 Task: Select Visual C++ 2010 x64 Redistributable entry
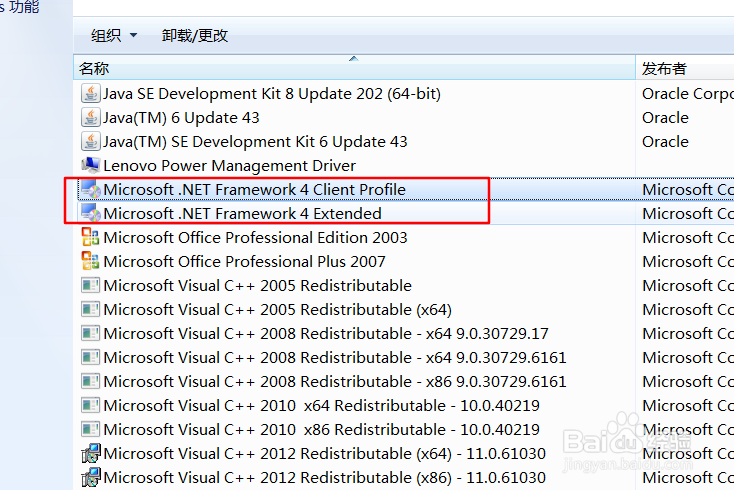321,406
